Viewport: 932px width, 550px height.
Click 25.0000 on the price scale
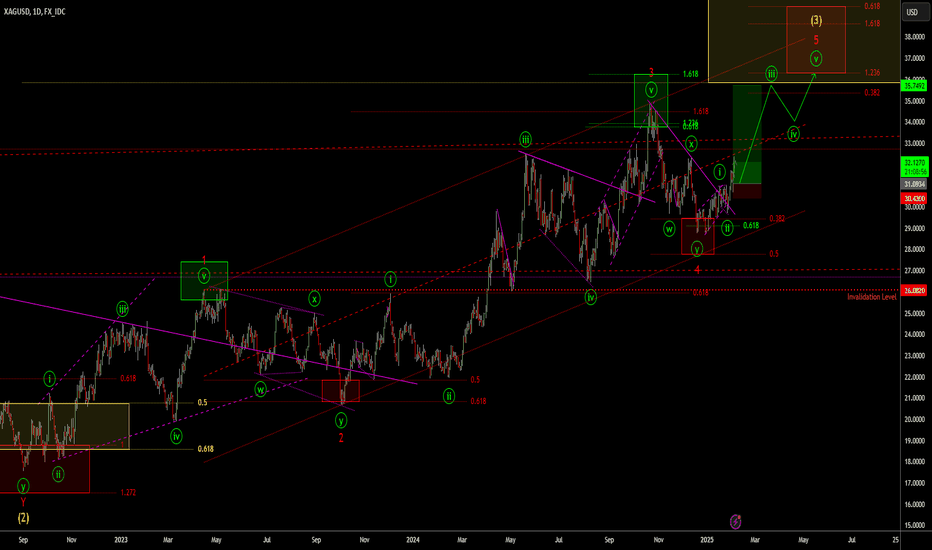click(x=915, y=313)
